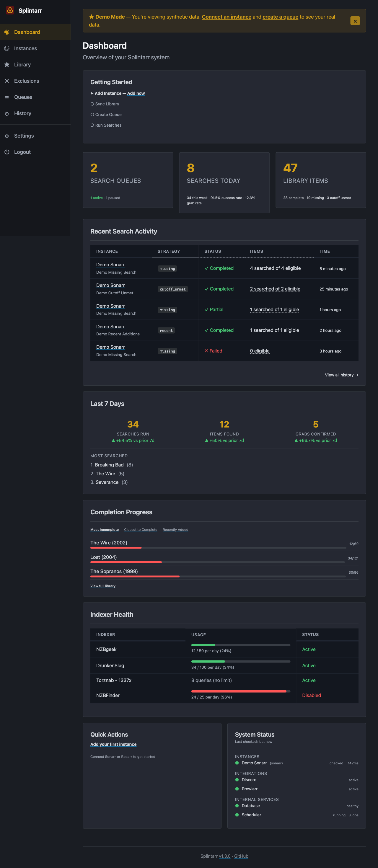
Task: Click Discord green status dot
Action: 237,780
